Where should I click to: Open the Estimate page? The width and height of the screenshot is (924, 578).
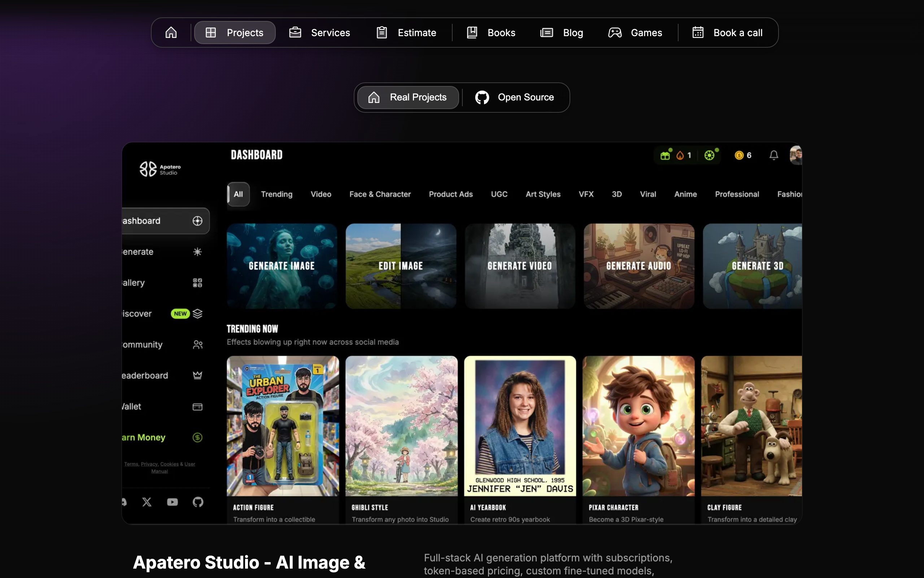coord(406,33)
